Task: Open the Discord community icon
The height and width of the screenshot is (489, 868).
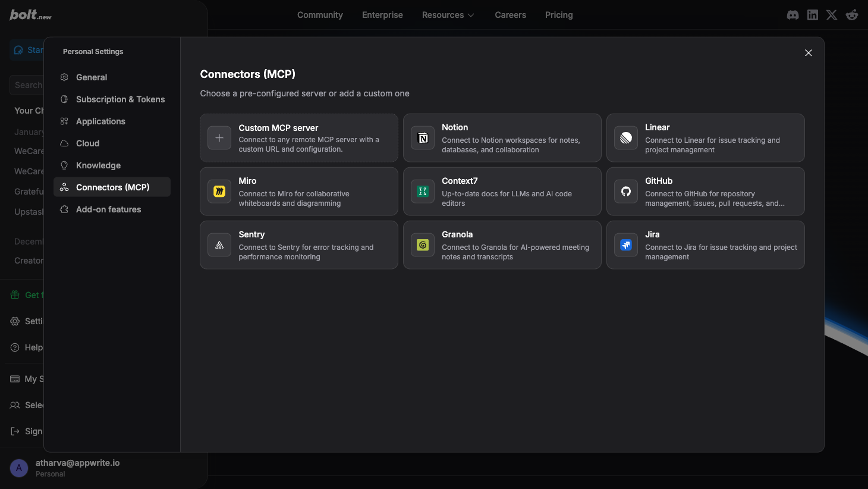Action: [x=792, y=15]
